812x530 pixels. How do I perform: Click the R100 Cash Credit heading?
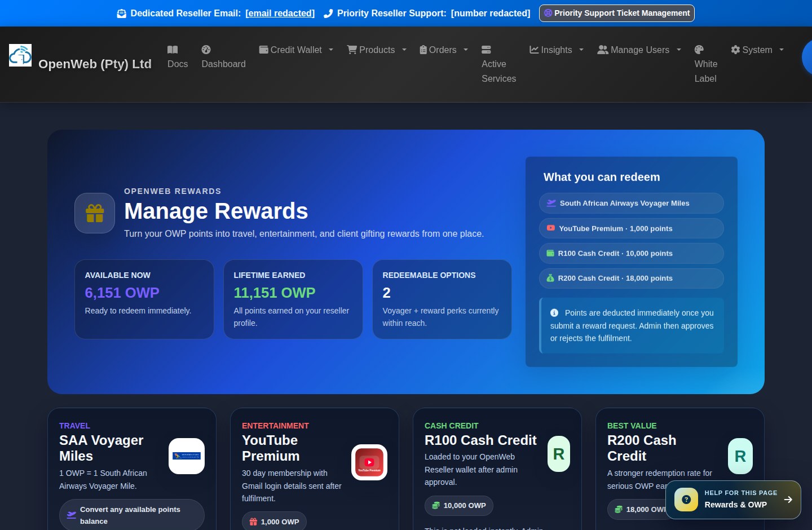[x=480, y=440]
